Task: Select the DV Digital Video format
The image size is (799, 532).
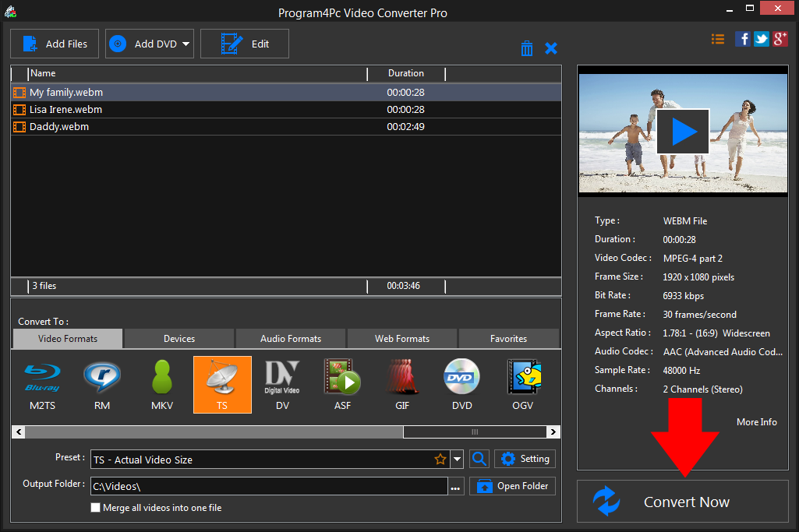Action: [282, 384]
